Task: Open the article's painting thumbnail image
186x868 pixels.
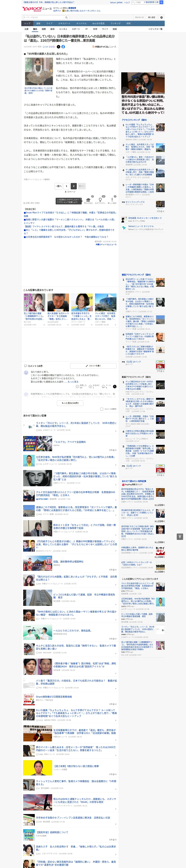Action: pyautogui.click(x=39, y=72)
